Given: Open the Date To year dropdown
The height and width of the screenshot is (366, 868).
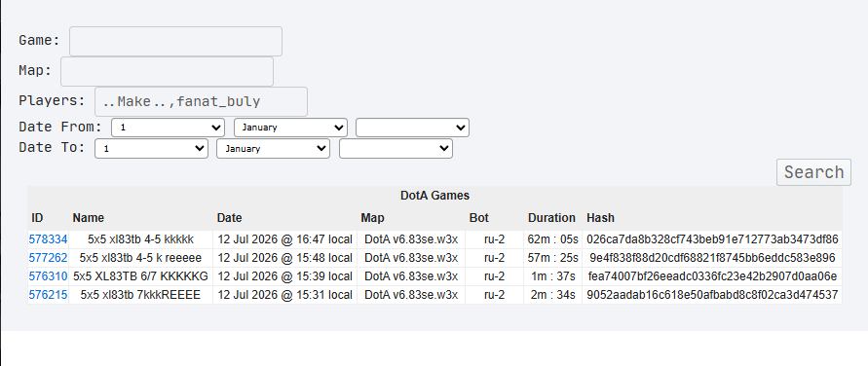Looking at the screenshot, I should coord(396,149).
